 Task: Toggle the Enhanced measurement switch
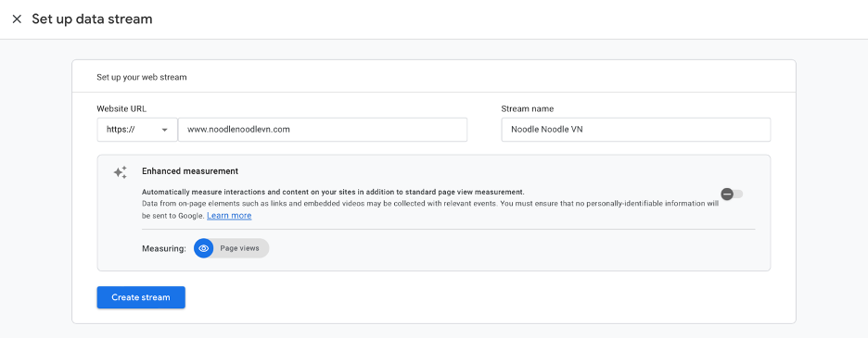[x=732, y=194]
